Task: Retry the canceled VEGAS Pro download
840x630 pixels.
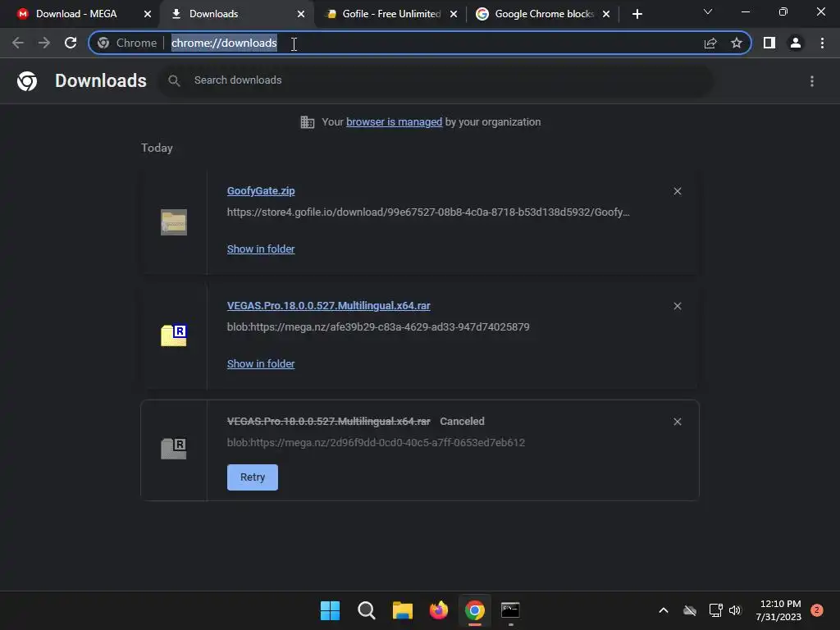Action: click(x=253, y=477)
